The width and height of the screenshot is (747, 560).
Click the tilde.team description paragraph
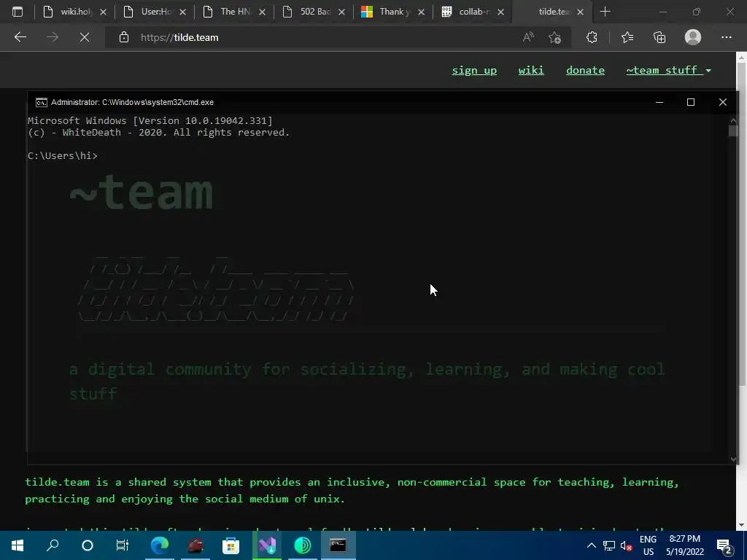pos(352,490)
